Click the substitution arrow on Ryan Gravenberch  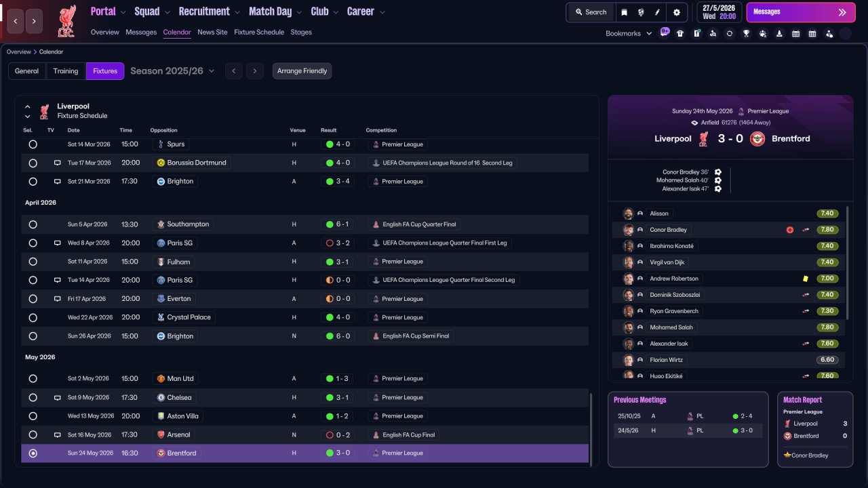[x=806, y=311]
